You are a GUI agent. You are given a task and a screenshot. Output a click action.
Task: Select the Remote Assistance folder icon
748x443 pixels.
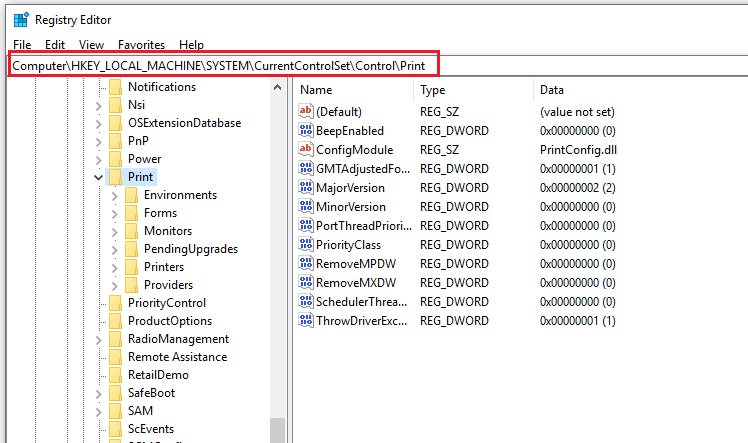click(x=115, y=357)
